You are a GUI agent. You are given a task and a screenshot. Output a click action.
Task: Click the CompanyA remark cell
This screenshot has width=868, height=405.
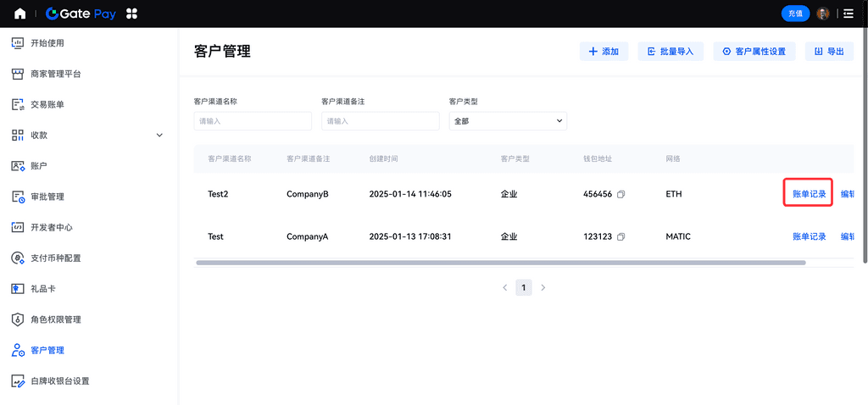click(x=307, y=236)
